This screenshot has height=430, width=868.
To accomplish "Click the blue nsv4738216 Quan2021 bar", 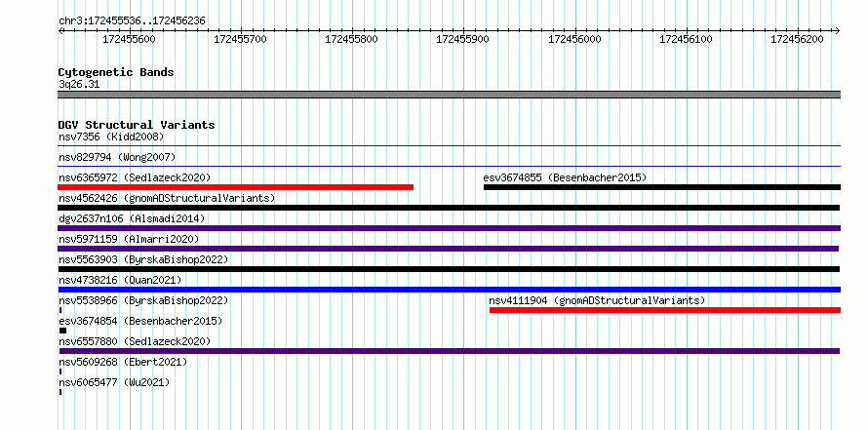I will pos(450,290).
